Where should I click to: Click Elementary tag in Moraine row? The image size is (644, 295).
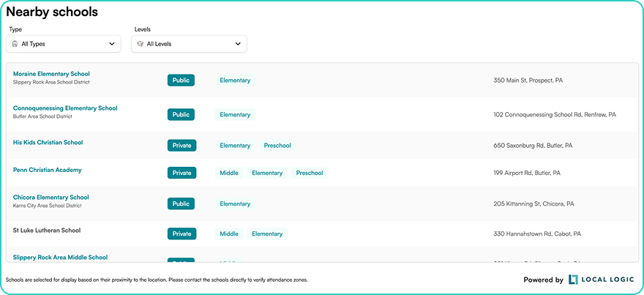(235, 81)
